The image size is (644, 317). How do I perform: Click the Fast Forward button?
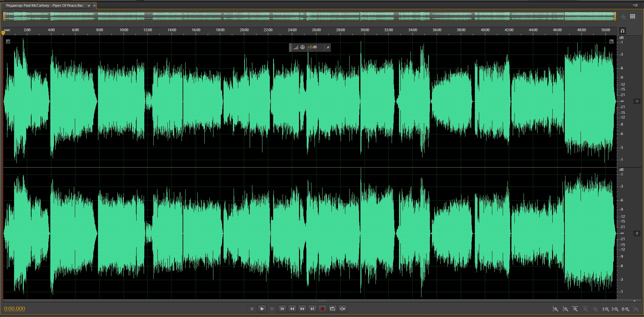[302, 309]
